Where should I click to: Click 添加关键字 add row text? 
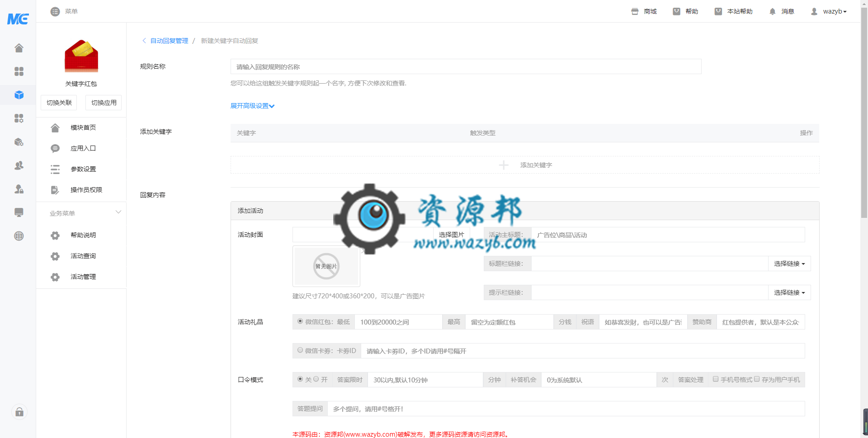pos(536,165)
